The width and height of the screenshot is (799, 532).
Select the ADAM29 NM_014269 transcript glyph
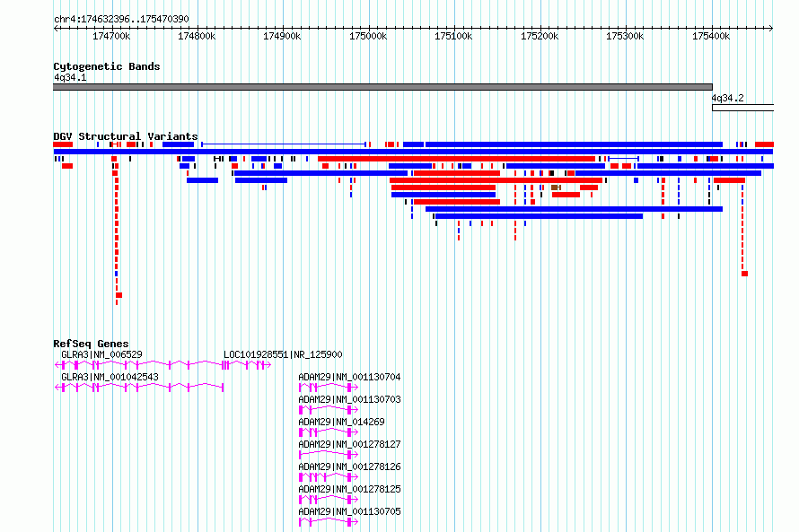click(x=329, y=432)
